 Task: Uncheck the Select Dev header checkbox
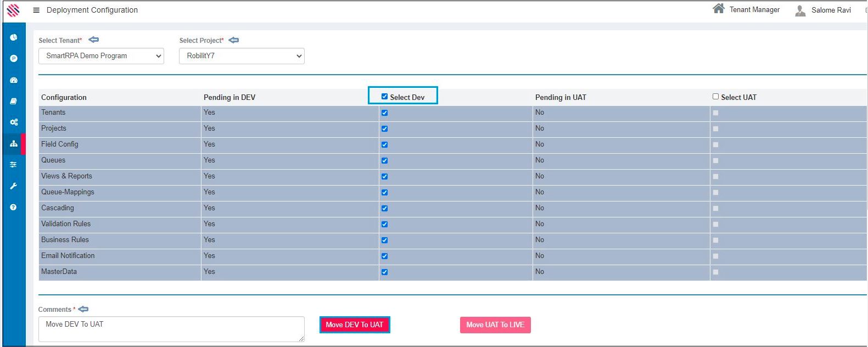point(384,97)
